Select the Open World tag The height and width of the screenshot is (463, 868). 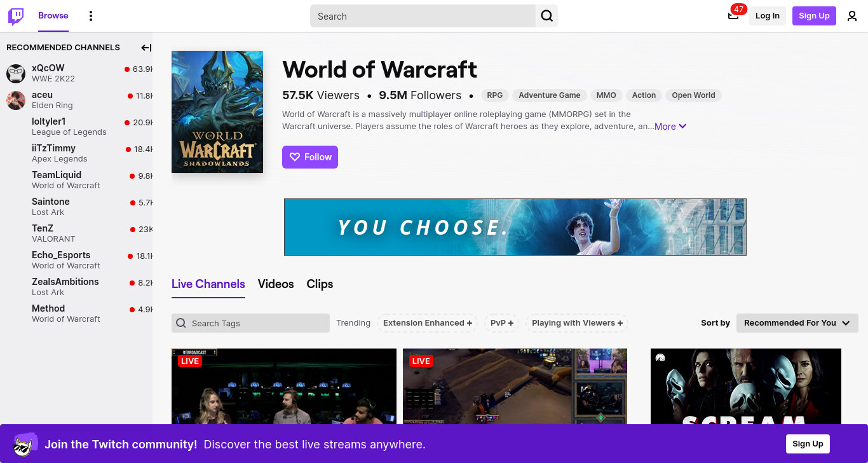(693, 95)
